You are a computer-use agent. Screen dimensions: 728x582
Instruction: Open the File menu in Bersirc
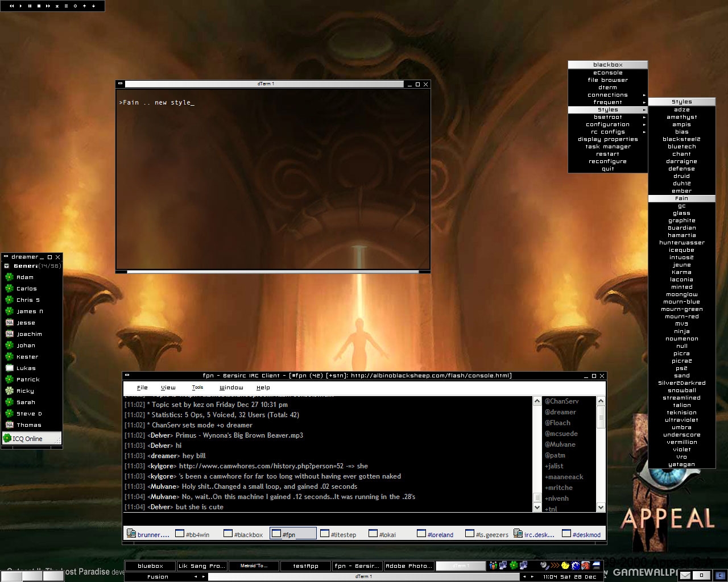[142, 388]
